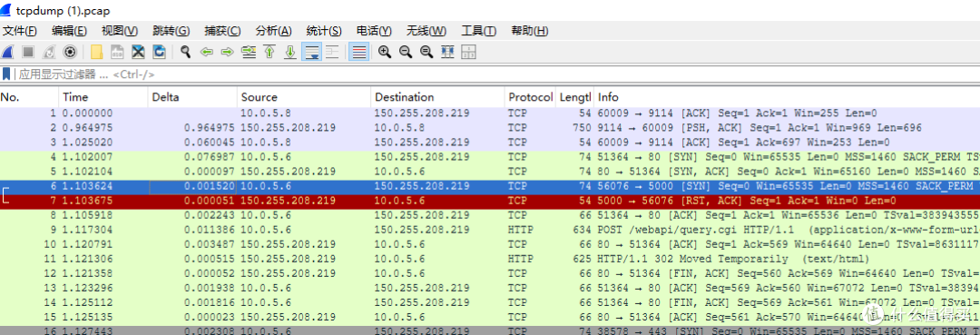Screen dimensions: 980x335
Task: Click the pane layout icon showing 1 2 3
Action: (468, 53)
